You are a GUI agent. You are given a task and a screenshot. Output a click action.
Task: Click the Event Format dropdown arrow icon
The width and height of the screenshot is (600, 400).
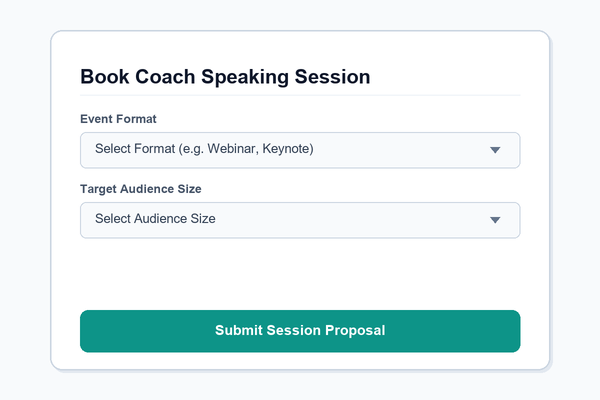pos(495,150)
